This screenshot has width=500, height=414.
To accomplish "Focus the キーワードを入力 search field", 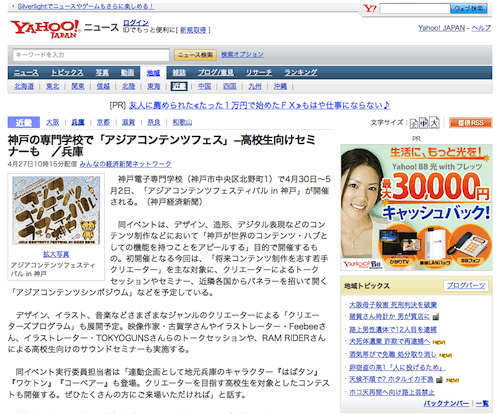I will tap(91, 55).
